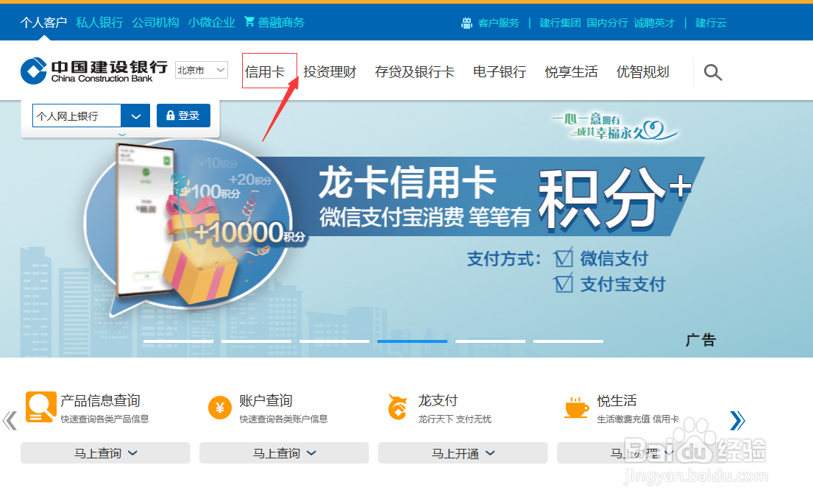Open the 悦享生活 menu
813x504 pixels.
571,71
